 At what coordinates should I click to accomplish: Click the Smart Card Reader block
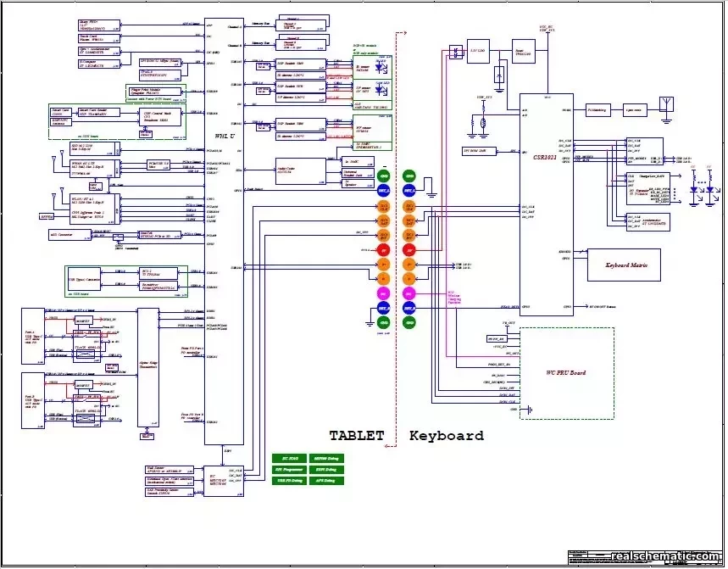(98, 113)
